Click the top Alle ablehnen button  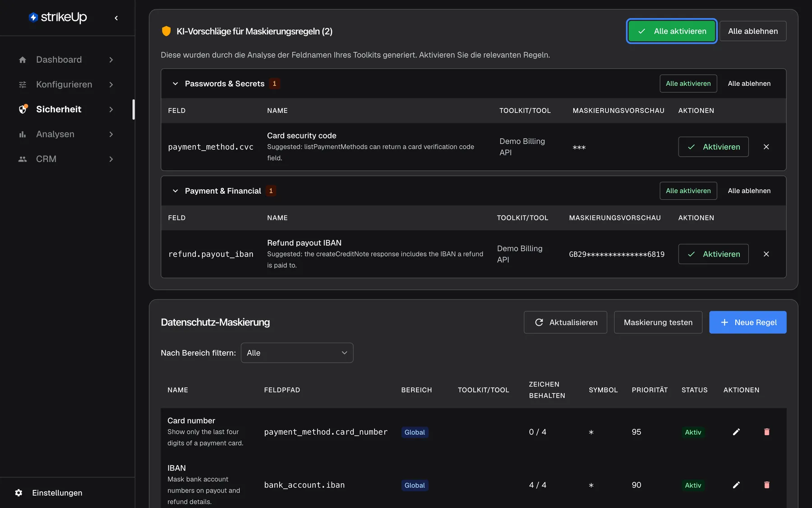(x=753, y=31)
